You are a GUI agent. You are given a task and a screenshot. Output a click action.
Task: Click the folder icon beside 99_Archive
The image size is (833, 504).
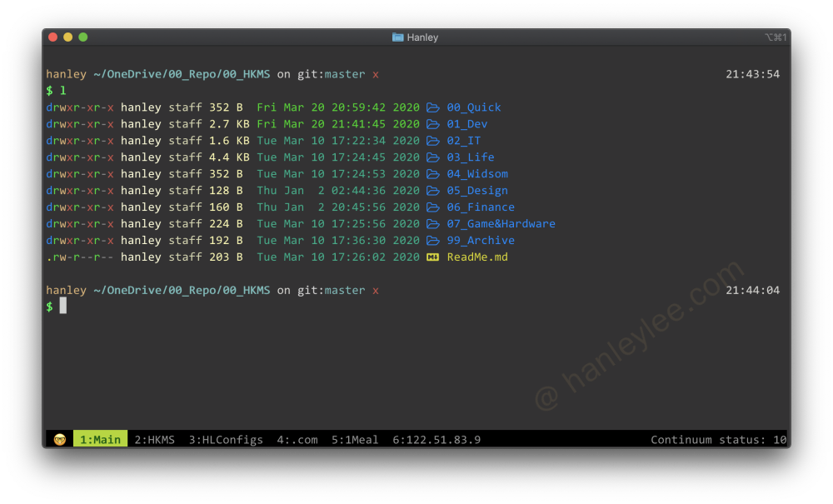click(433, 241)
